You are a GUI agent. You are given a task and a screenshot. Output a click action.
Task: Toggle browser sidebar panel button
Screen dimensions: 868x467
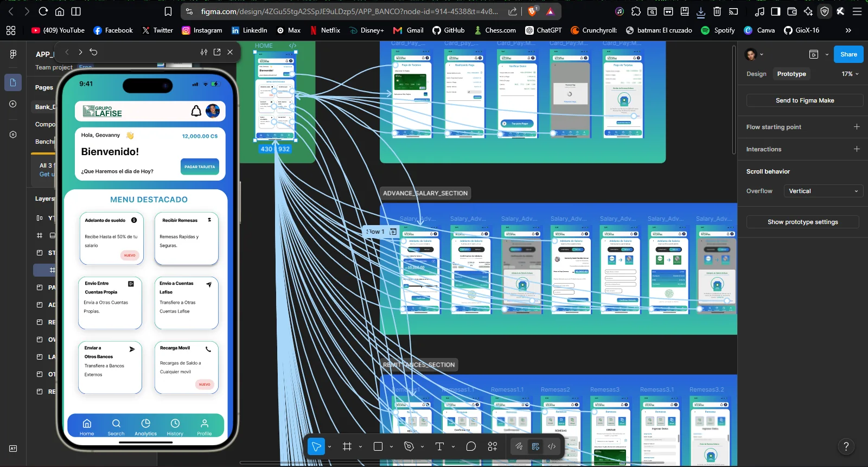tap(776, 11)
